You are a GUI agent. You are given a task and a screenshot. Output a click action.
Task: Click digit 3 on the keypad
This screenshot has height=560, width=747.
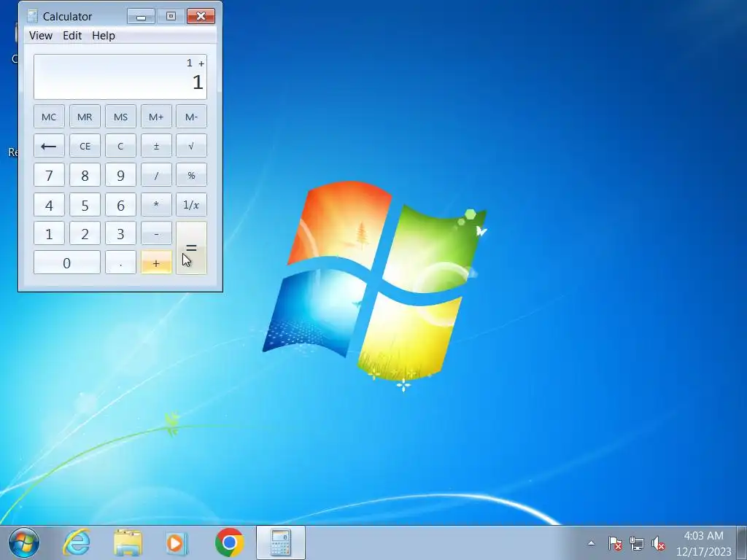(120, 233)
